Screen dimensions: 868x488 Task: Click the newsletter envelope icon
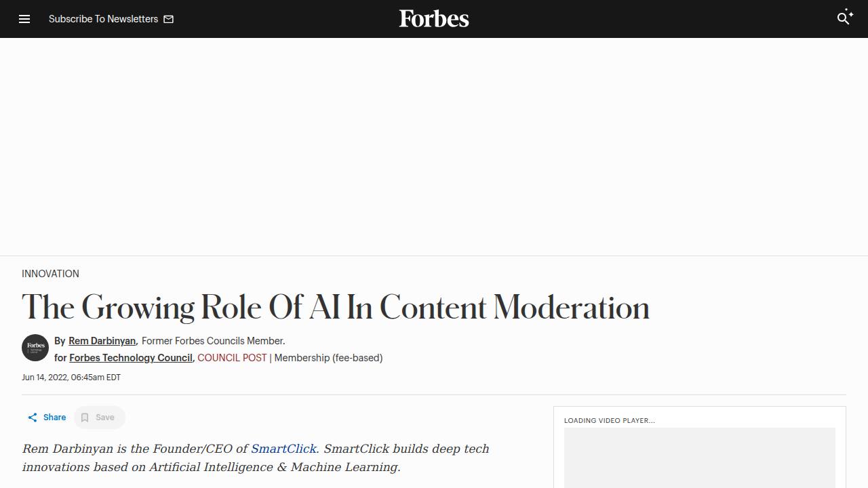click(x=169, y=19)
